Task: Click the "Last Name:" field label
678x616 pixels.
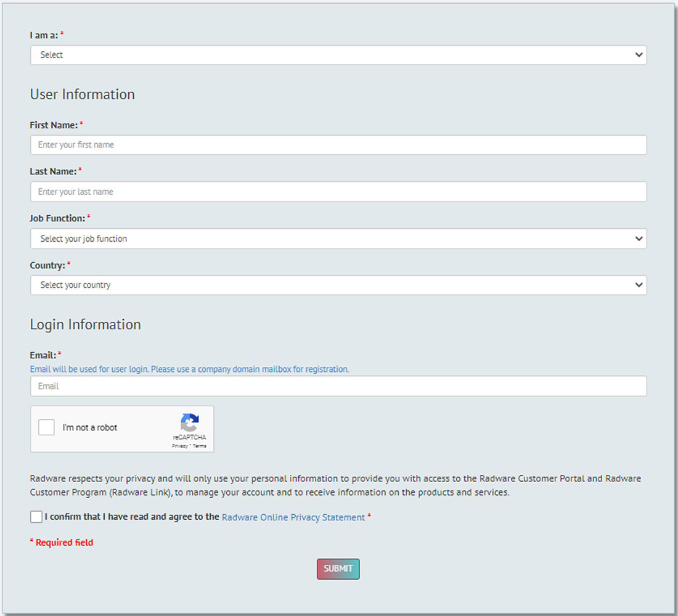Action: 53,171
